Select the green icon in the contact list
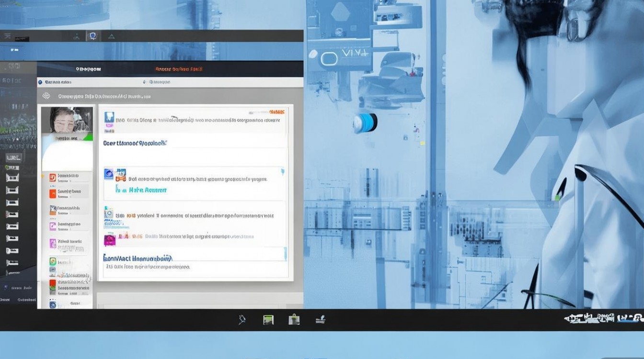This screenshot has height=359, width=644. 53,262
